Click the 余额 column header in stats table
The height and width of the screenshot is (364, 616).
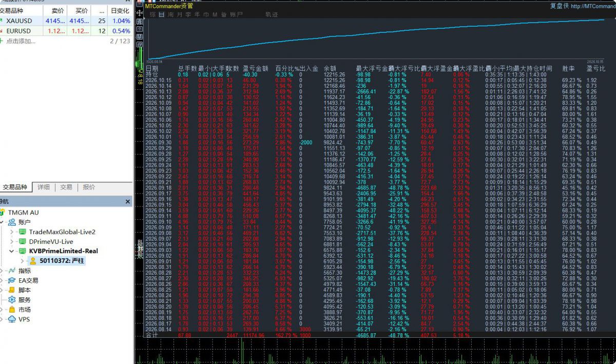pos(330,68)
